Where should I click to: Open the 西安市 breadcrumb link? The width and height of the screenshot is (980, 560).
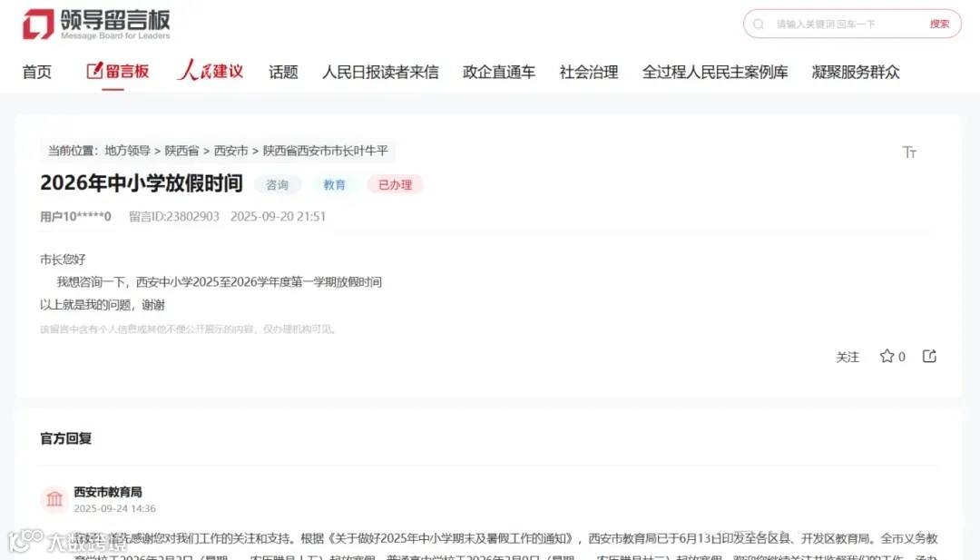[x=230, y=151]
